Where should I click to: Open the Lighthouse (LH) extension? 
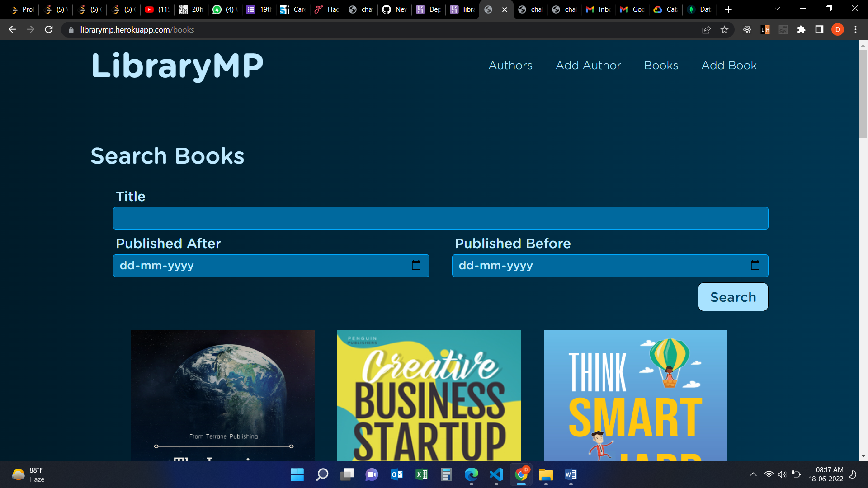[765, 30]
